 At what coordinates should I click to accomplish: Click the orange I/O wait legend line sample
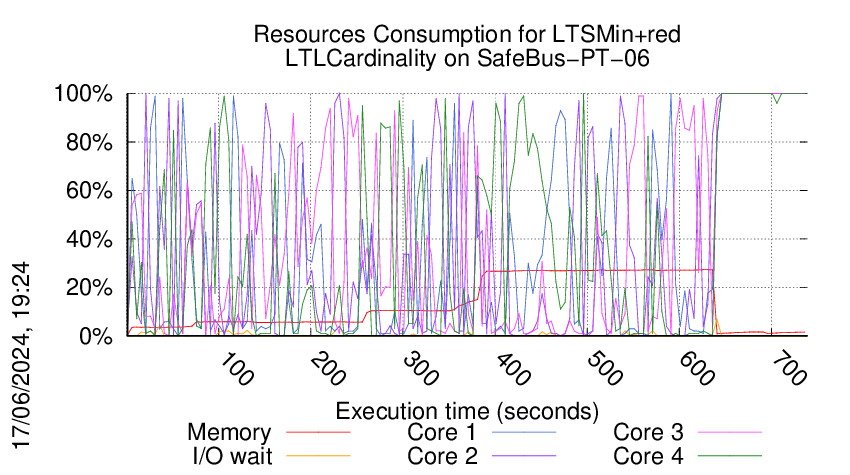pos(318,456)
